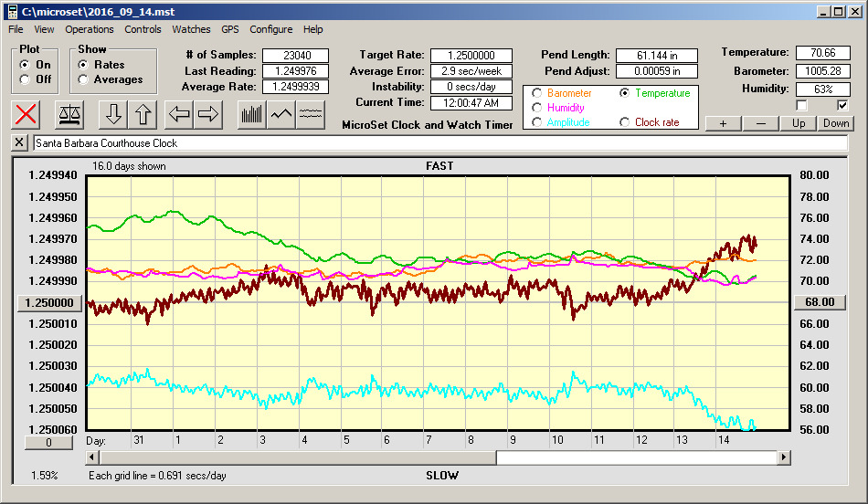Click the balance scales icon
868x504 pixels.
69,114
